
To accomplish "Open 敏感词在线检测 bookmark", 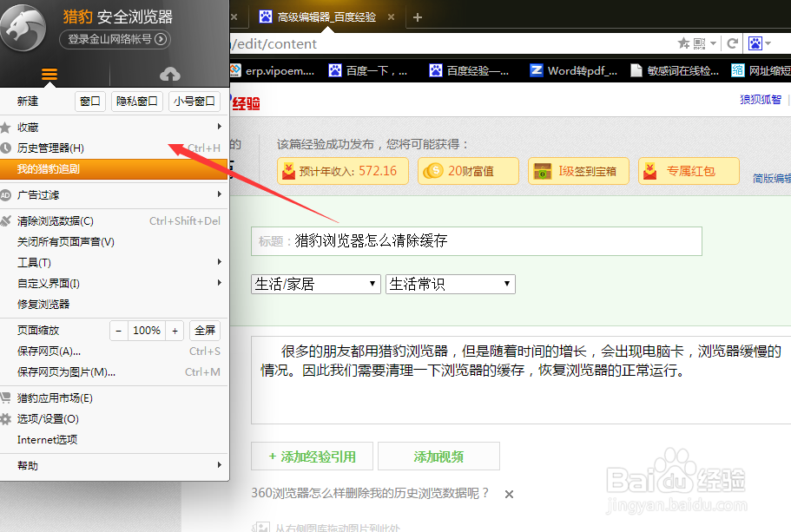I will (675, 70).
